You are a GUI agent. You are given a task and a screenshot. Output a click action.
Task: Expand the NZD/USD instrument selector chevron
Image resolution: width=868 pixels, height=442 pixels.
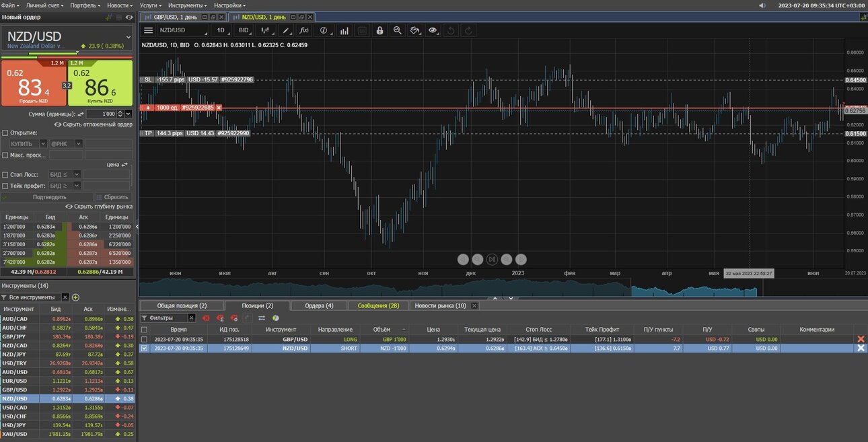[129, 37]
